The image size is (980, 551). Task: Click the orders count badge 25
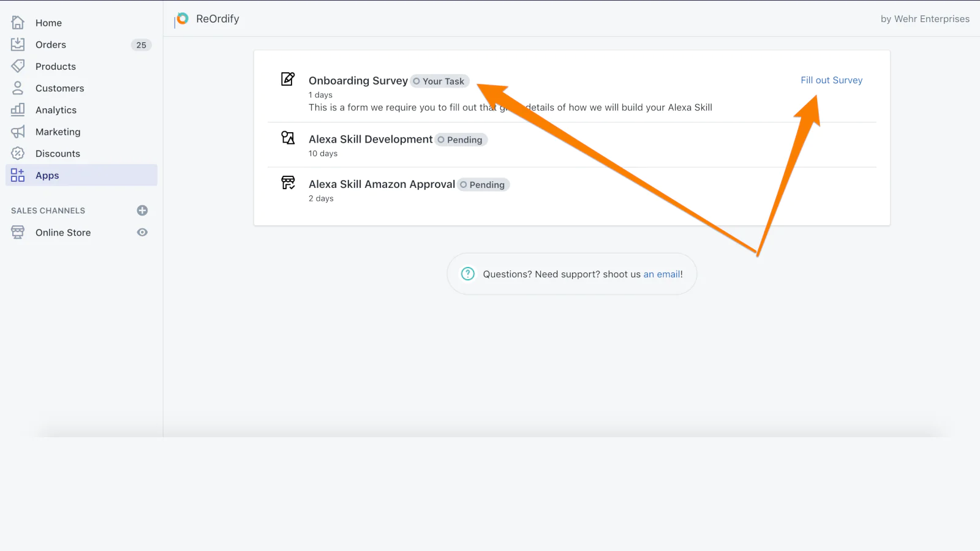(x=141, y=45)
